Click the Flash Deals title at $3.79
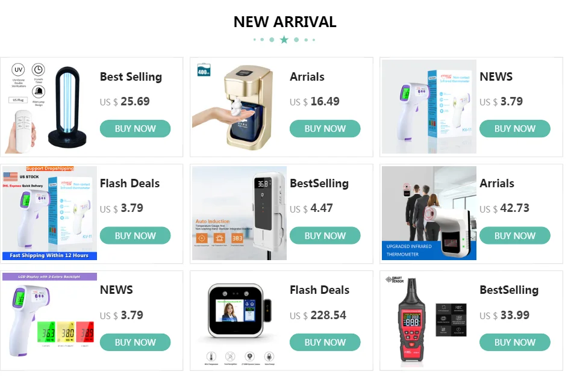568x392 pixels. [x=130, y=183]
